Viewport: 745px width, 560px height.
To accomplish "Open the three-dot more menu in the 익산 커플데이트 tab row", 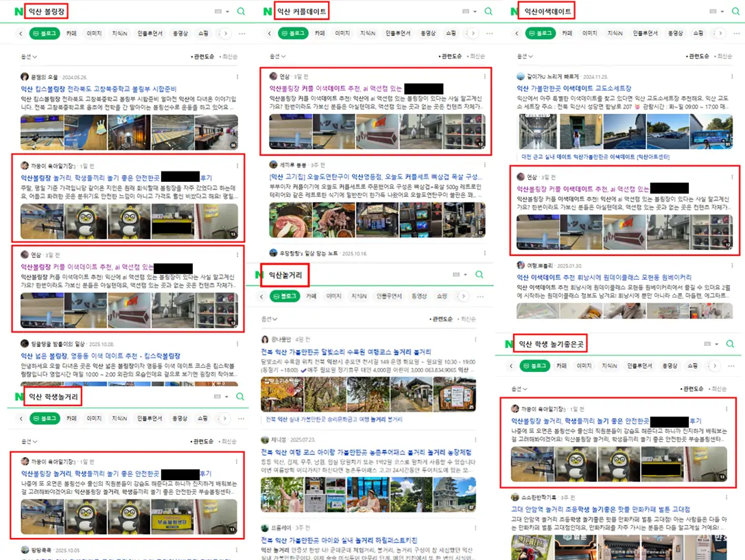I will pyautogui.click(x=489, y=33).
